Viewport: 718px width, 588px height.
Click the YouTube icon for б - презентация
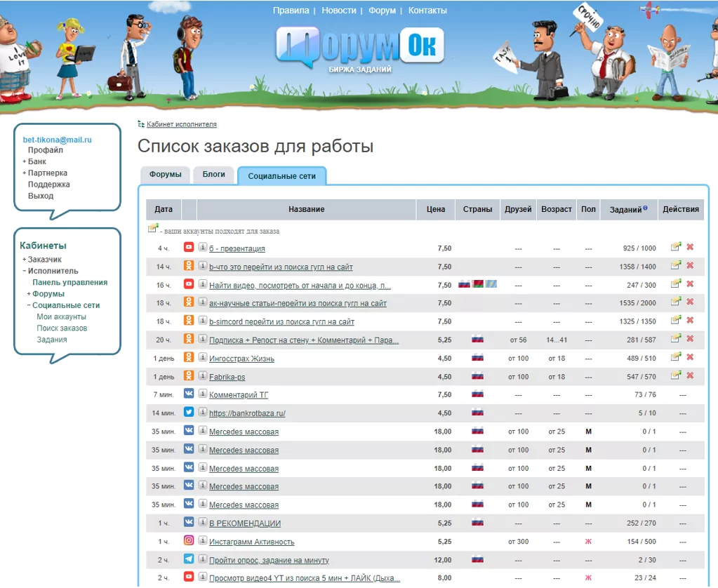click(189, 247)
